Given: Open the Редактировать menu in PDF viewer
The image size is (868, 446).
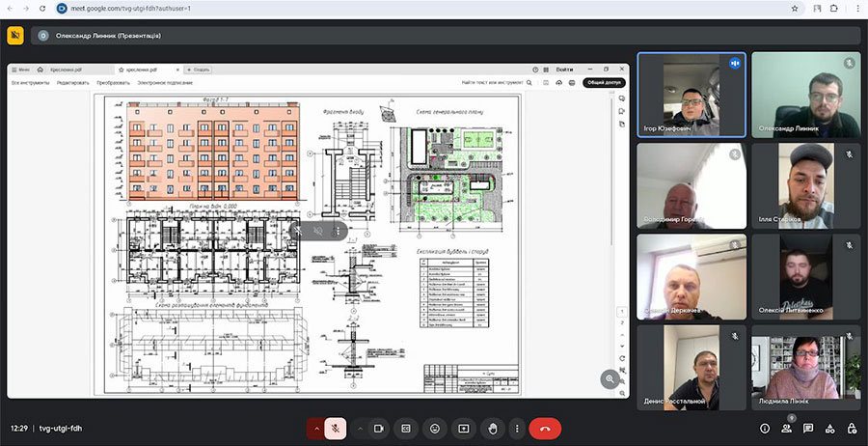Looking at the screenshot, I should coord(73,83).
